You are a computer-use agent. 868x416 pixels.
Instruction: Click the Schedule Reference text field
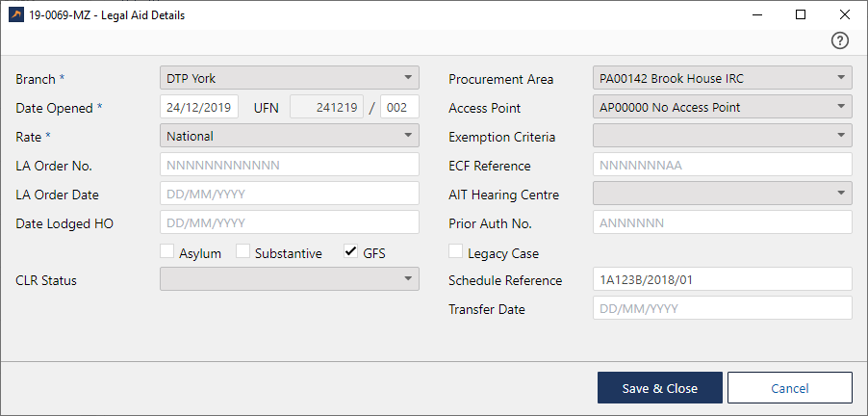click(x=722, y=280)
